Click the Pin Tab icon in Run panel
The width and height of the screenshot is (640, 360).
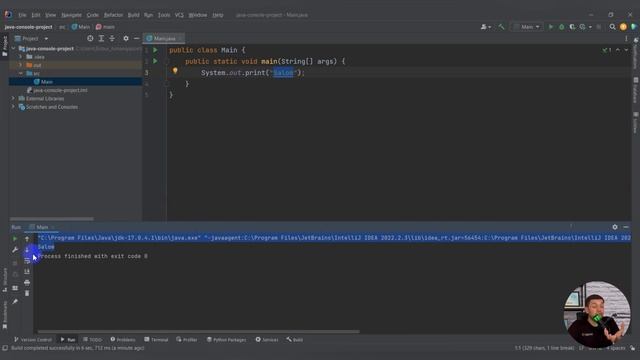pos(15,302)
